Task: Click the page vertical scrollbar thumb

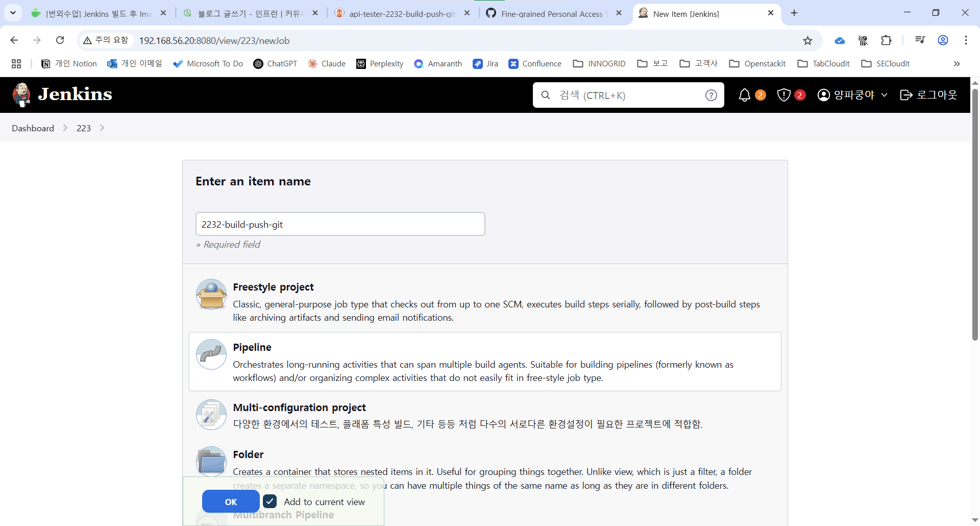Action: 975,214
